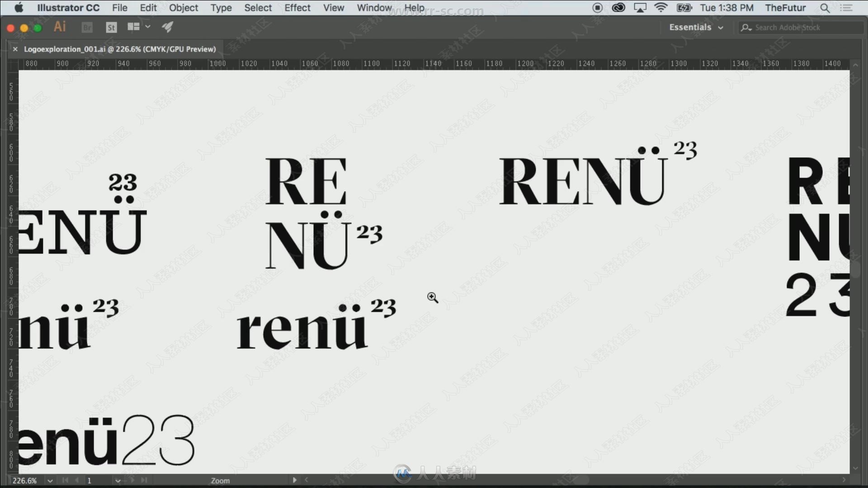Open the Effect menu

297,7
